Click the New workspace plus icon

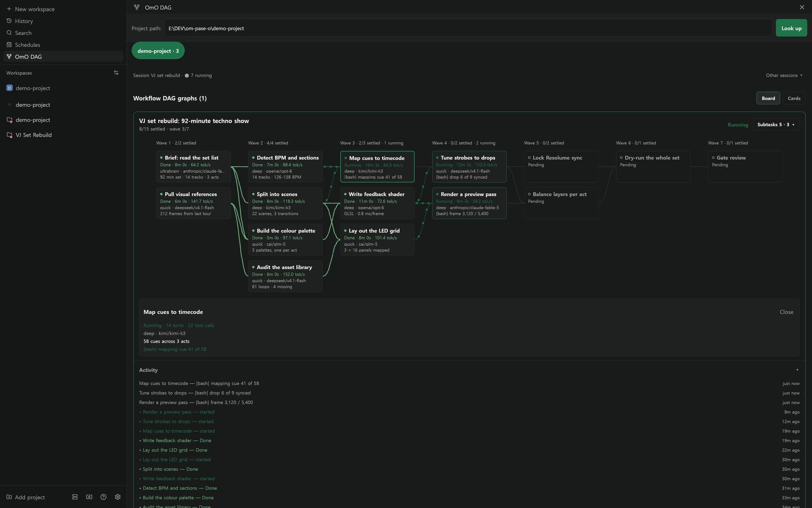coord(9,9)
